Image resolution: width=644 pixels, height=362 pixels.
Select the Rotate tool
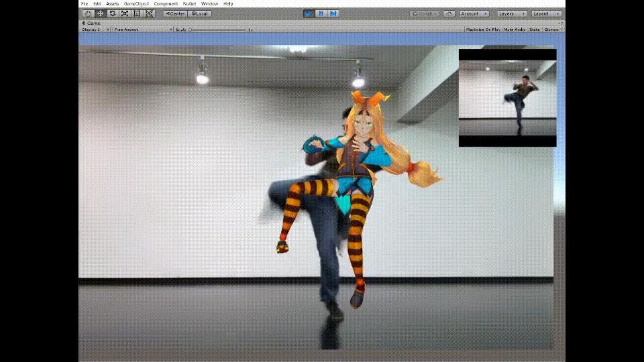tap(112, 13)
